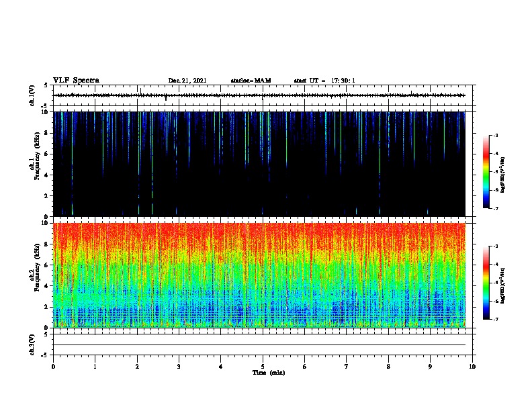Viewport: 532px width, 411px height.
Task: Click the flat ch.3 waveform panel
Action: tap(264, 345)
